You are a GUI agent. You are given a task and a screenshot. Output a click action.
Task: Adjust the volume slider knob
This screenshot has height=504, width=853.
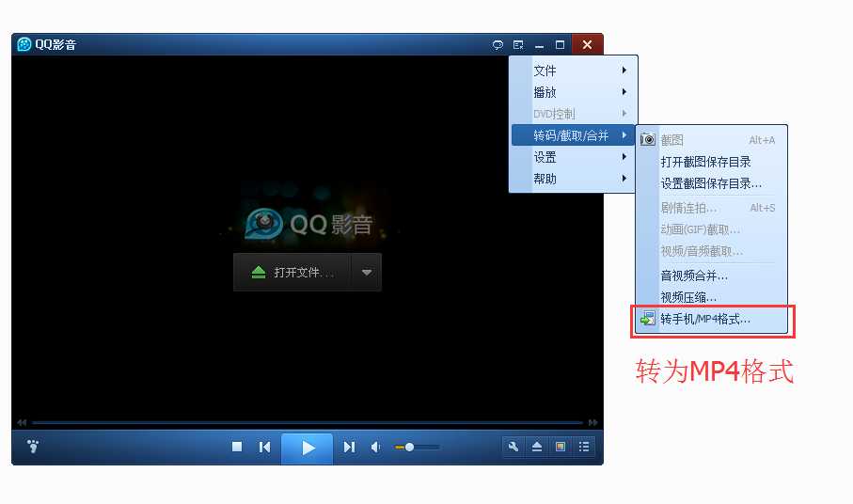tap(410, 447)
